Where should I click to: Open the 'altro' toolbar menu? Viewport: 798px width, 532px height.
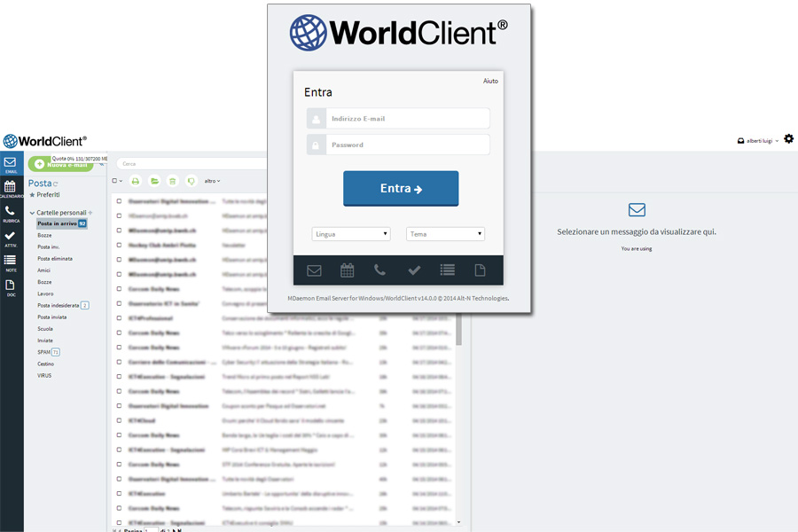point(209,181)
